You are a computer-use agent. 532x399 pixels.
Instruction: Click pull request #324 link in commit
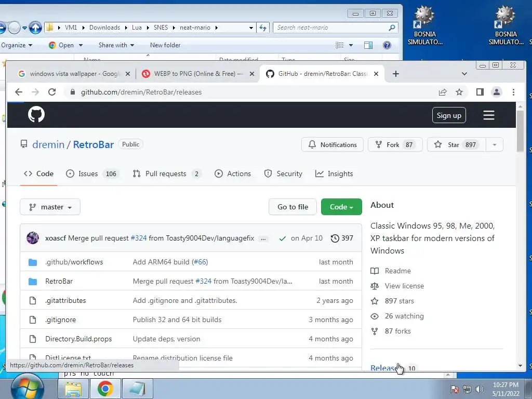[138, 238]
